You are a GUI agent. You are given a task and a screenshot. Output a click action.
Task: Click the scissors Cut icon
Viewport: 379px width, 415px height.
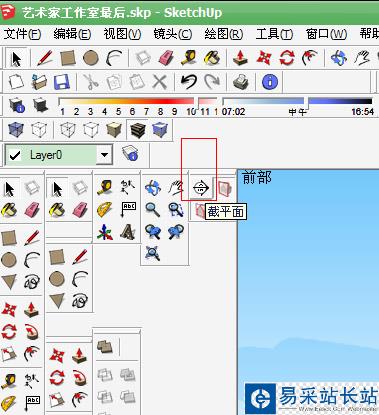coord(90,82)
